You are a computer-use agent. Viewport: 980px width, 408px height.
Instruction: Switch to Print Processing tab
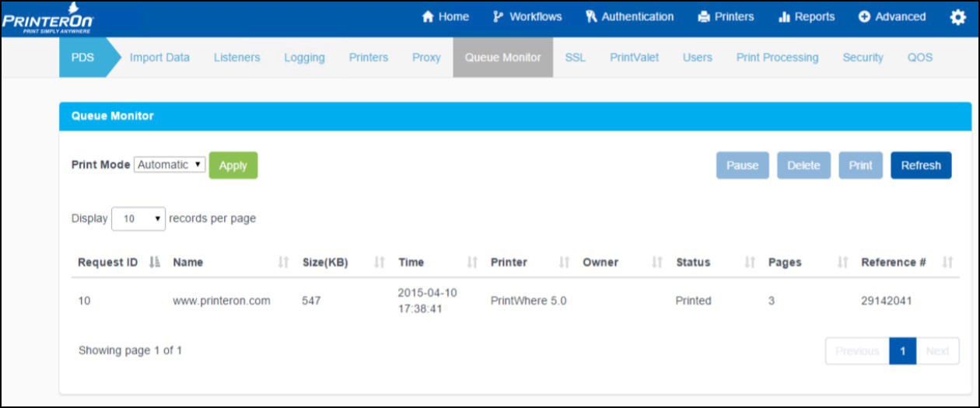777,58
